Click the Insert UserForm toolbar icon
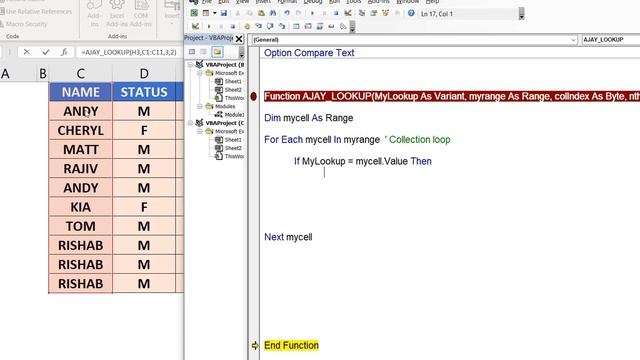Image resolution: width=640 pixels, height=360 pixels. [206, 13]
